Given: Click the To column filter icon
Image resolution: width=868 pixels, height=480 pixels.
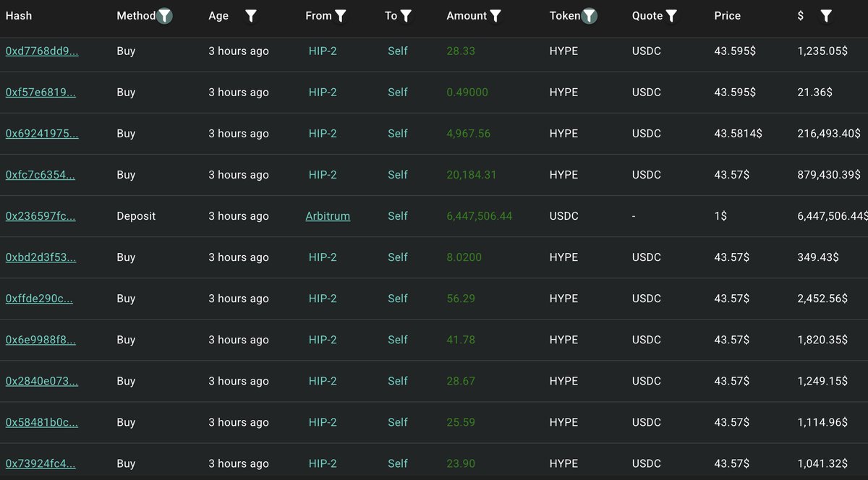Looking at the screenshot, I should (406, 15).
